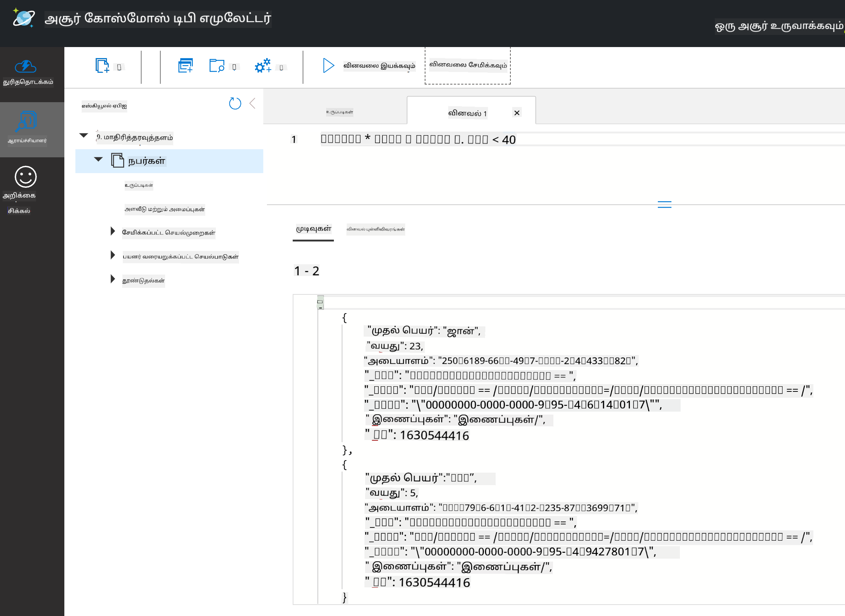The height and width of the screenshot is (616, 845).
Task: Collapse the நபர்கள் container node
Action: coord(99,159)
